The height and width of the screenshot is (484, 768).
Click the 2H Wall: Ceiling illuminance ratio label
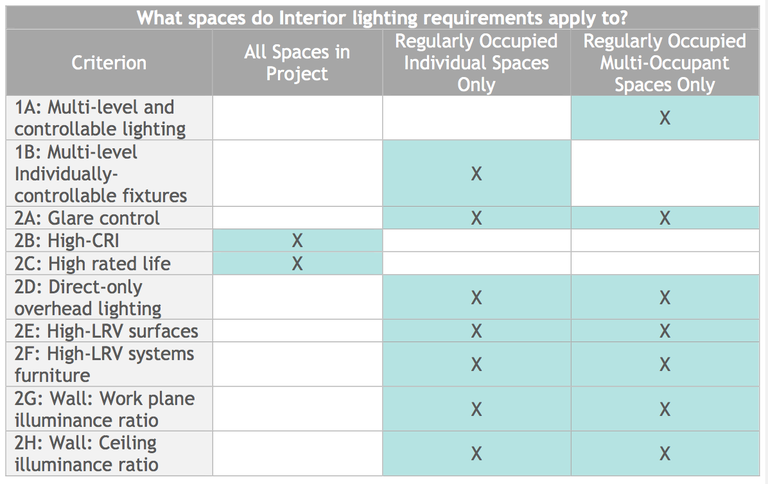point(86,453)
